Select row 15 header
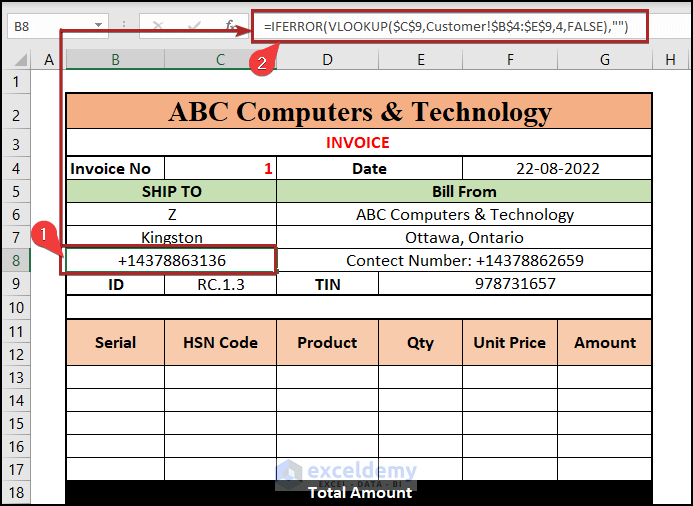Screen dimensions: 693x506 click(x=16, y=423)
